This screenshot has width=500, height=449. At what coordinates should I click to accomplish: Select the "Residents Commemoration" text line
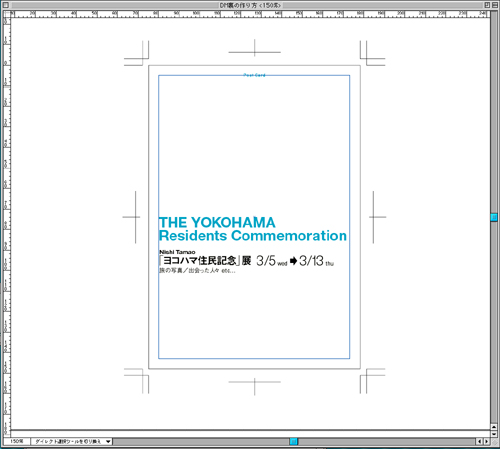point(253,236)
